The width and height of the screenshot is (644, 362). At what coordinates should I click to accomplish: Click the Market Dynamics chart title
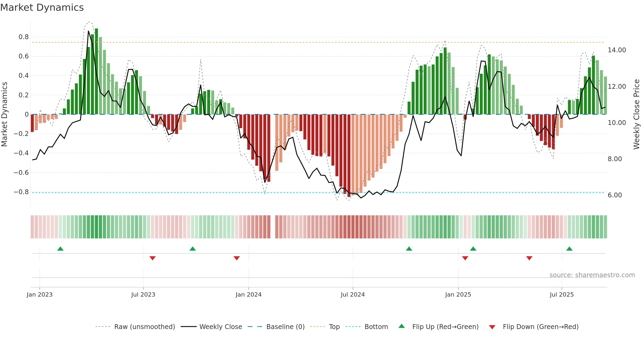(42, 8)
